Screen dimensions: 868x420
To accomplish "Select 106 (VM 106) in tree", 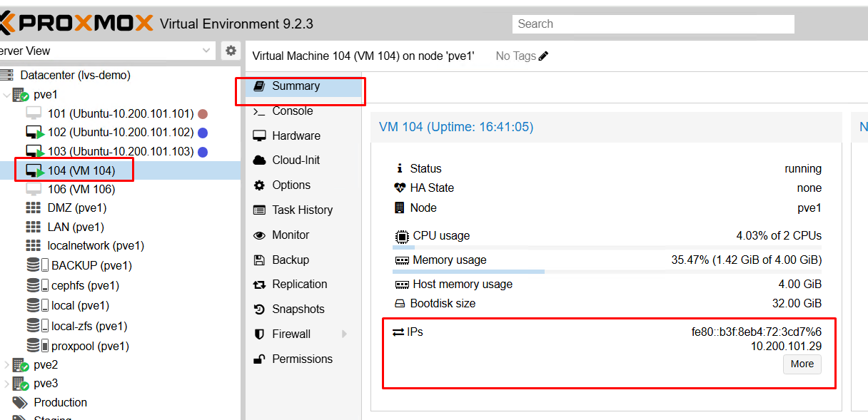I will click(x=81, y=189).
